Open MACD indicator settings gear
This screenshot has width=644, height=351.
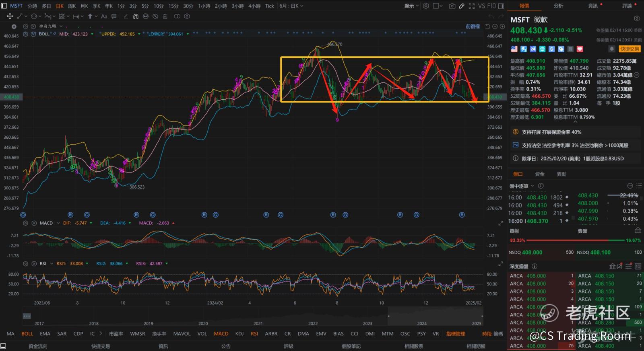click(x=26, y=223)
